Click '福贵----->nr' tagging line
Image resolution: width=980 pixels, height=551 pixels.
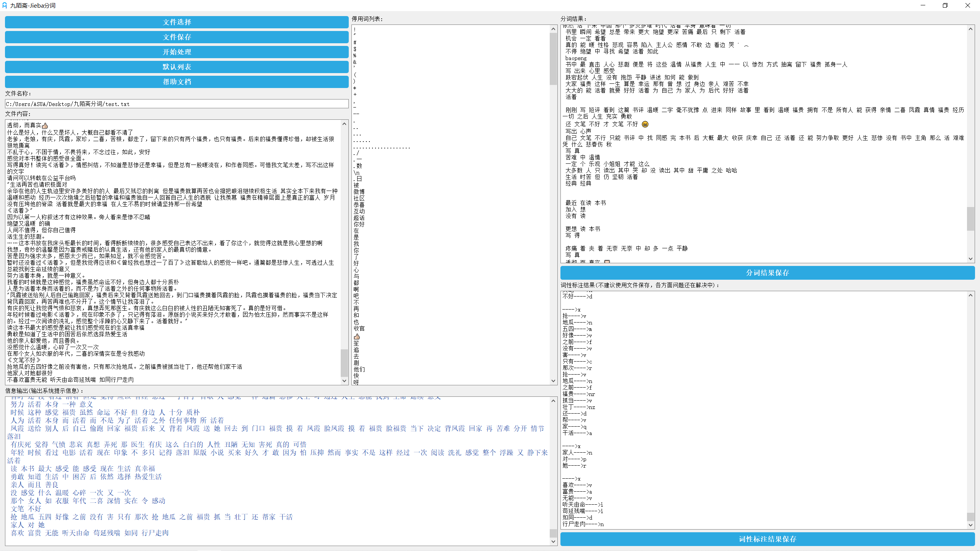(x=579, y=394)
